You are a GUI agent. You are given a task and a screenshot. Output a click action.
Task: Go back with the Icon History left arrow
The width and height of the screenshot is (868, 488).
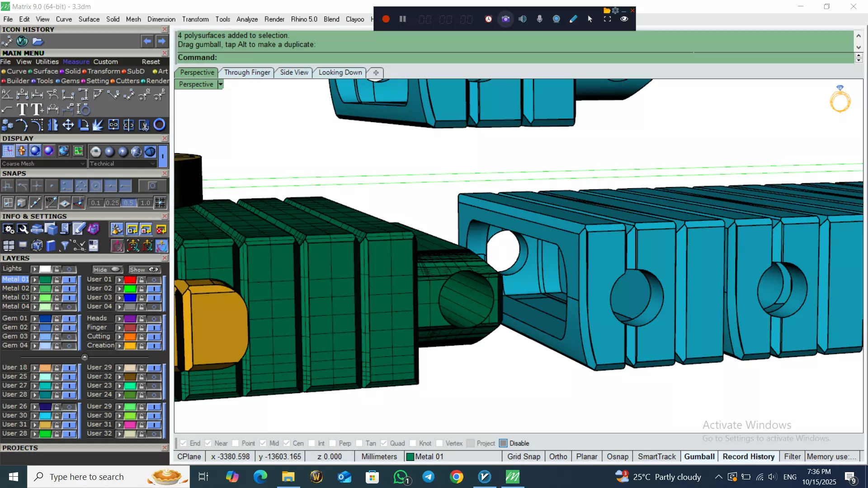(147, 41)
